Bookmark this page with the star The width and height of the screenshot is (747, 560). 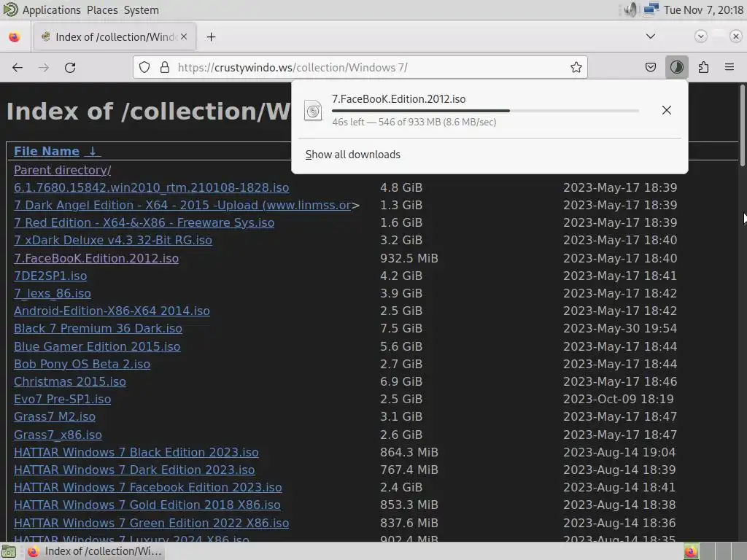pyautogui.click(x=576, y=68)
